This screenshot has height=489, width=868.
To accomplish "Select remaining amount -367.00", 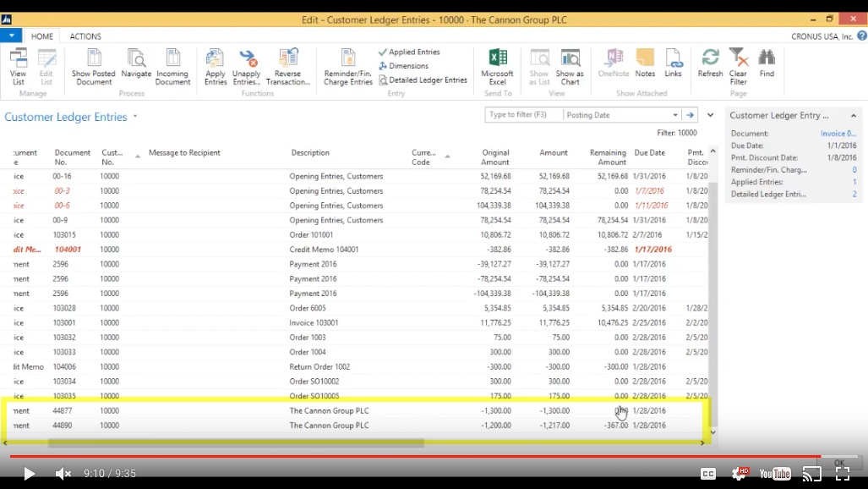I will [x=616, y=426].
